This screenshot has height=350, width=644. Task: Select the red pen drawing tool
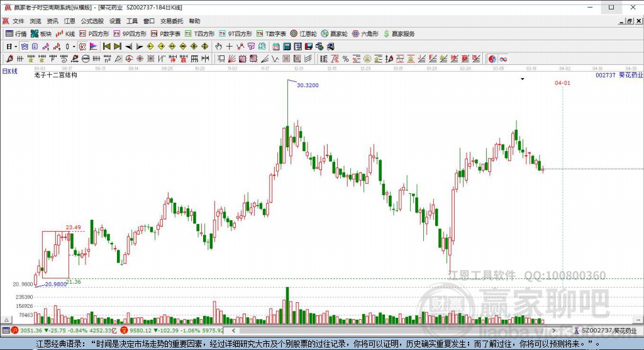pos(9,59)
